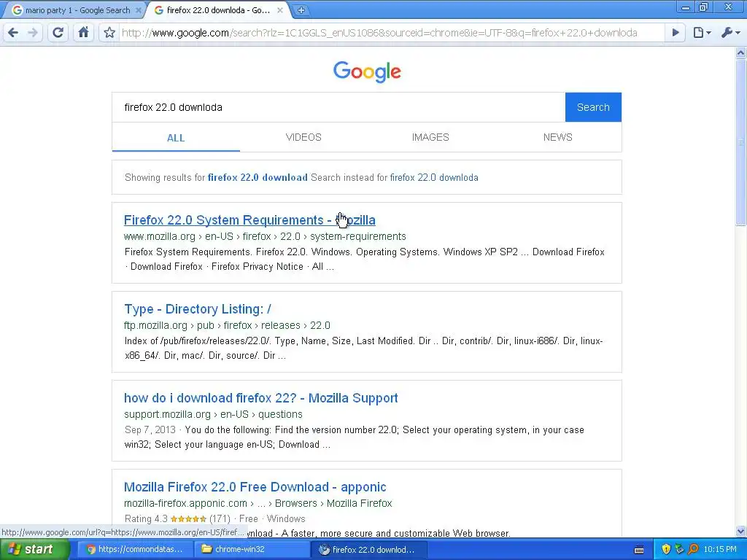This screenshot has height=560, width=747.
Task: Click the blue Search button
Action: (x=593, y=107)
